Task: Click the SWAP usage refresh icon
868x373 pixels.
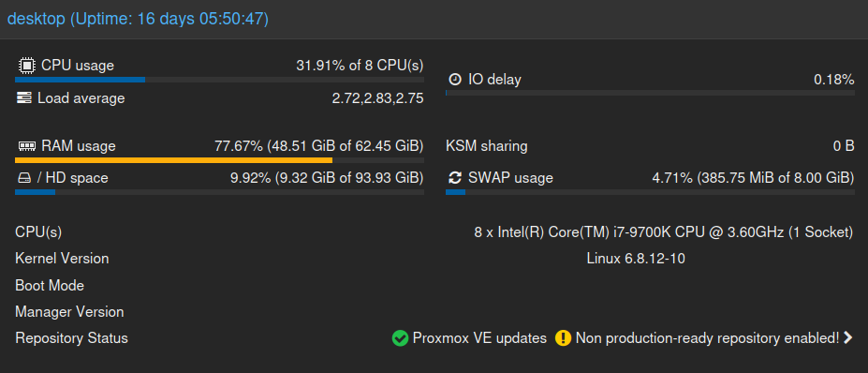Action: coord(454,178)
